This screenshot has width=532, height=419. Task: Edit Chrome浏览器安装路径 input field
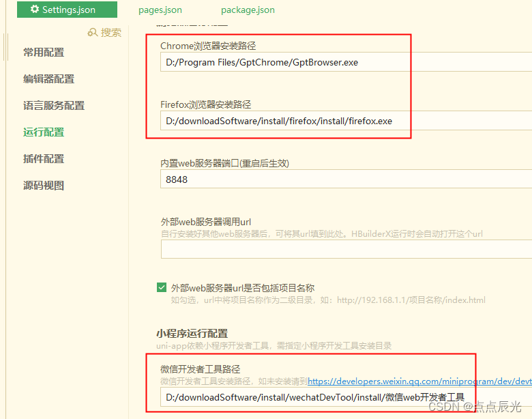click(346, 62)
